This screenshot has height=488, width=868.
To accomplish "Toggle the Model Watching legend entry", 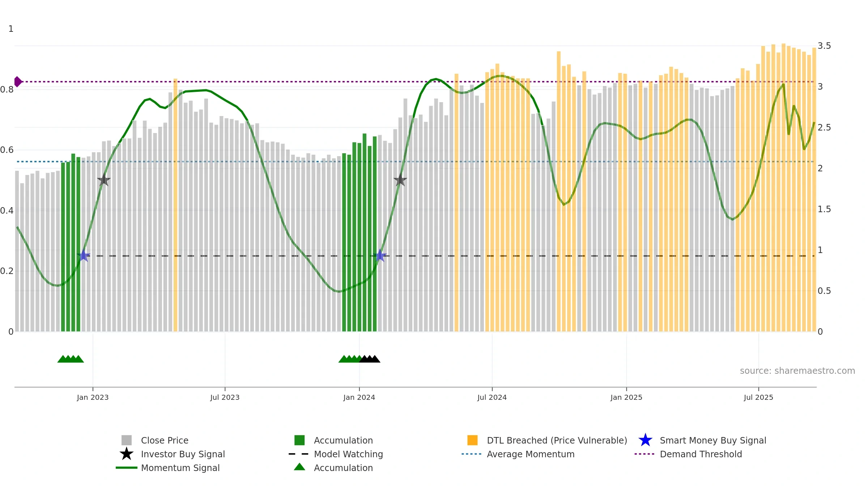I will click(x=336, y=454).
